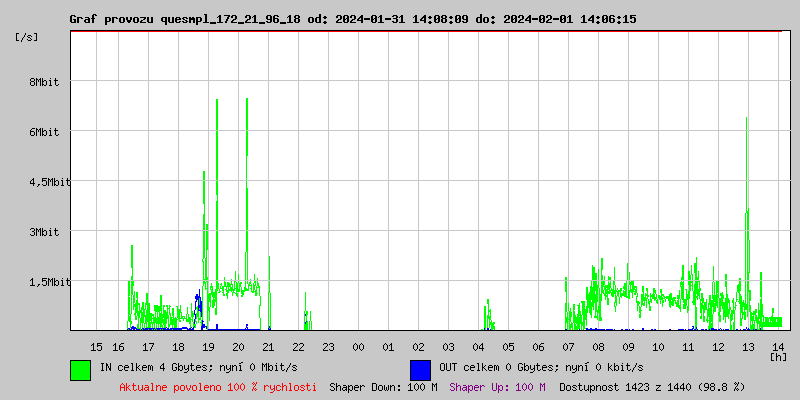Screen dimensions: 800x400
Task: Click the purple 'Shaper Up: 100 M' text
Action: [x=497, y=386]
